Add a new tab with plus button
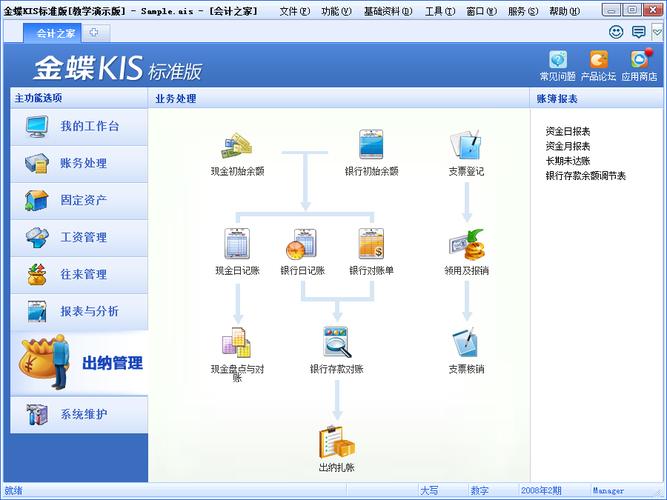667x500 pixels. [x=95, y=33]
